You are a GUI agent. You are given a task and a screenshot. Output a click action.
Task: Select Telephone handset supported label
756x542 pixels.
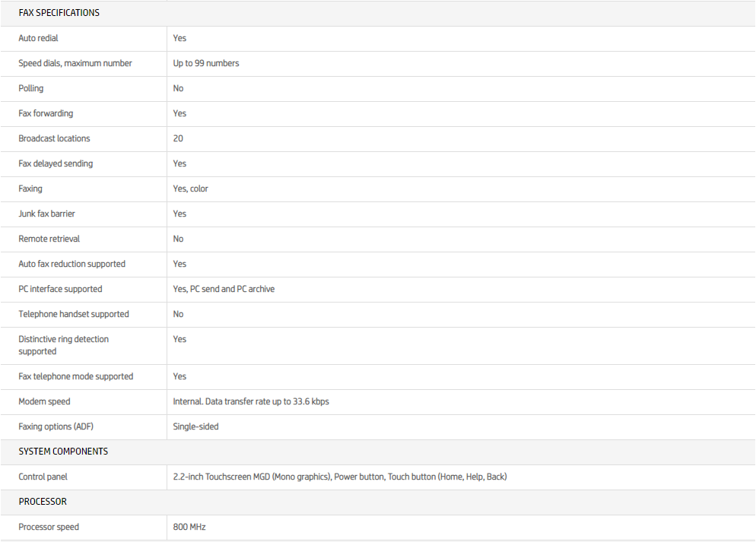point(74,314)
